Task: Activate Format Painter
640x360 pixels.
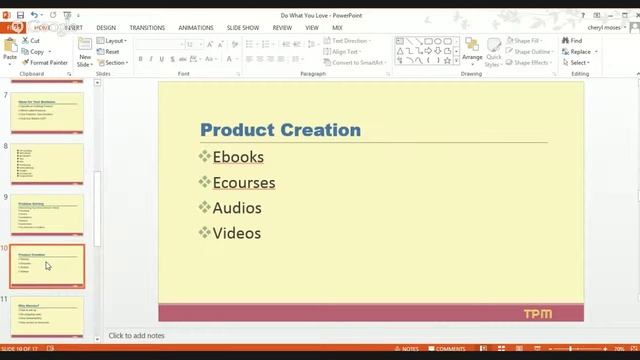Action: (x=45, y=62)
